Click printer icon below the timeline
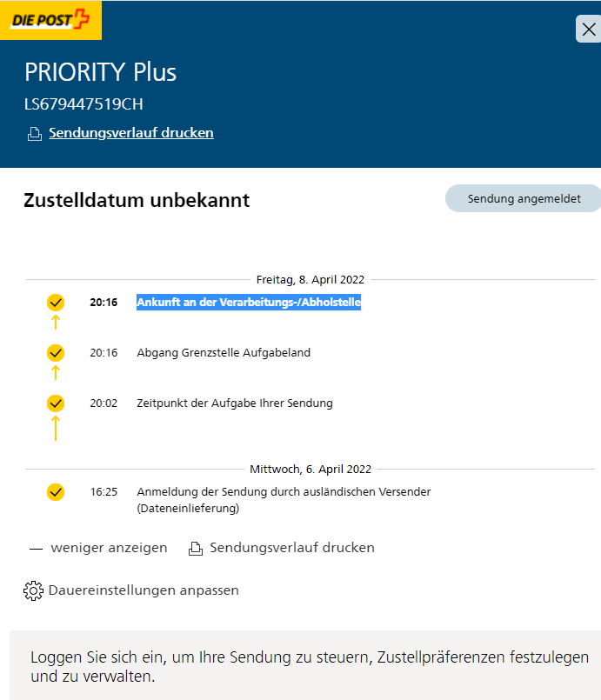The width and height of the screenshot is (601, 700). point(196,549)
